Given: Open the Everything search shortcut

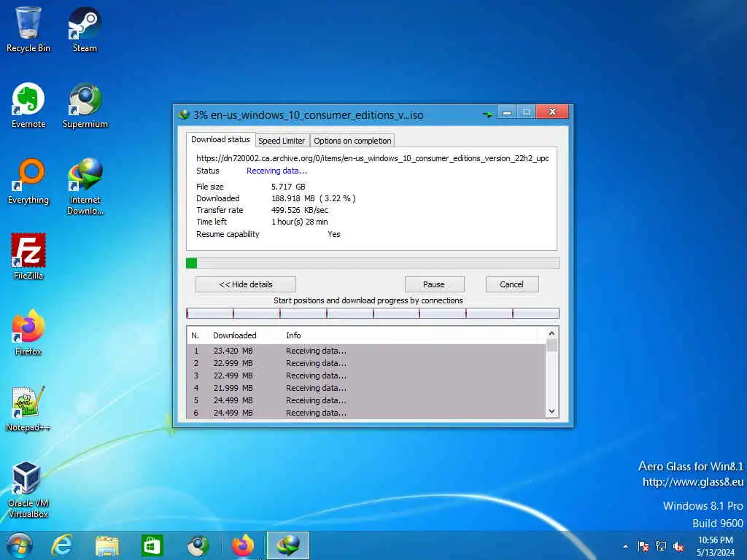Looking at the screenshot, I should coord(28,182).
